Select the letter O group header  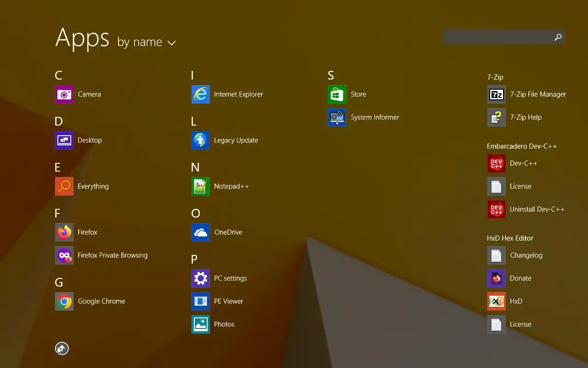[x=196, y=213]
